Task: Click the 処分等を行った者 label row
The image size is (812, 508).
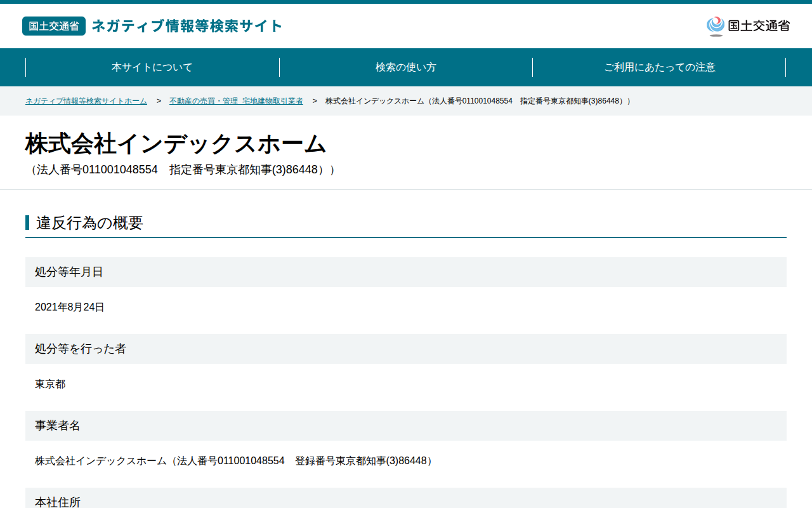Action: [x=406, y=349]
